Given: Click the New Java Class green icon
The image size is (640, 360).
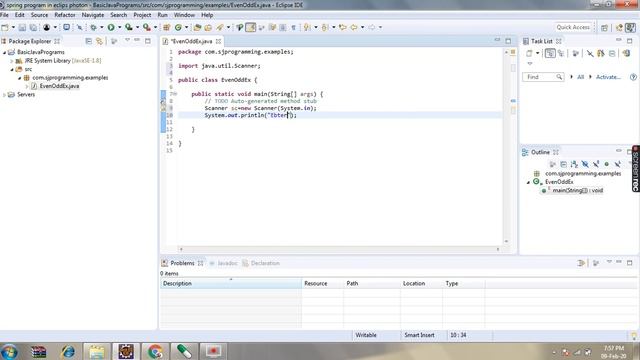Looking at the screenshot, I should 178,27.
